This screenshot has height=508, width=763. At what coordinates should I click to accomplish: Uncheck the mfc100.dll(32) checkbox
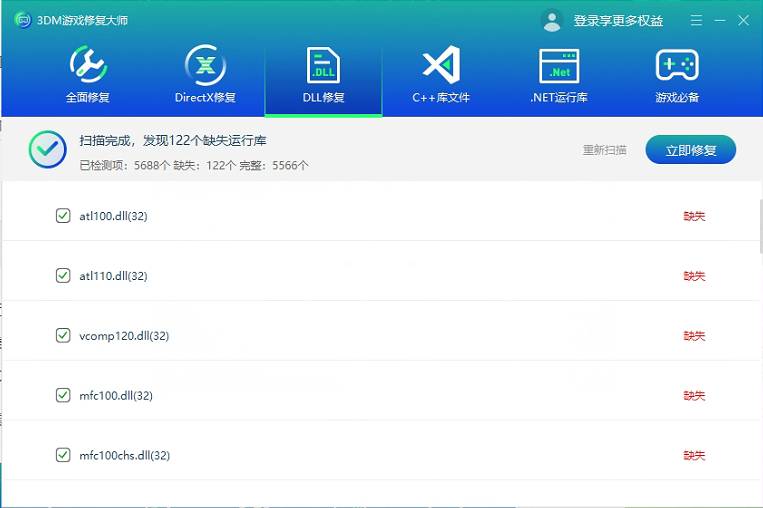tap(63, 395)
